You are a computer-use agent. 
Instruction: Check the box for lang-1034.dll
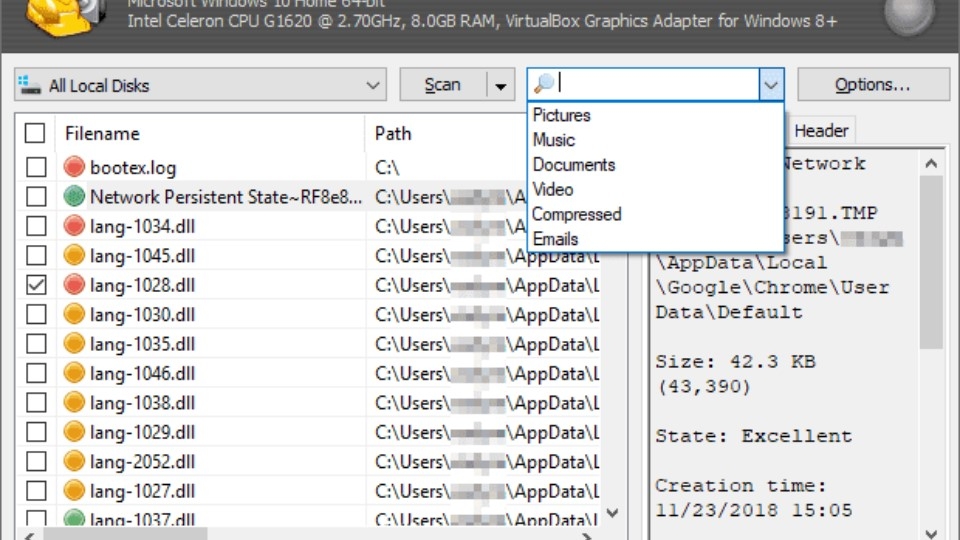click(x=36, y=225)
